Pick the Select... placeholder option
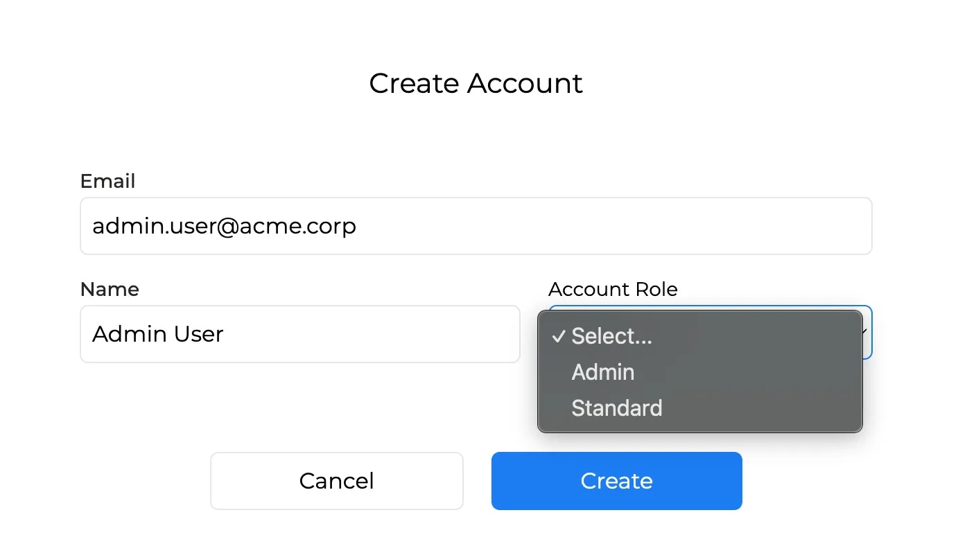 [700, 336]
